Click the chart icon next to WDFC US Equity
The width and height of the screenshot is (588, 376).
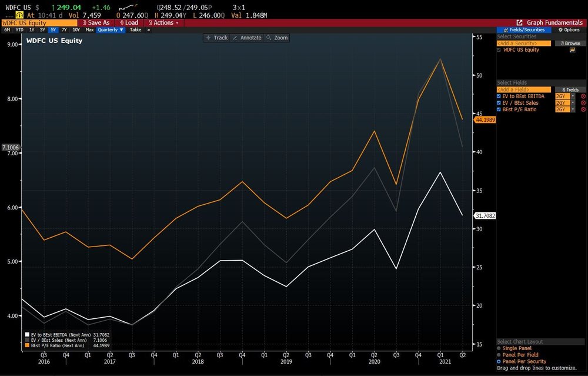click(x=572, y=50)
